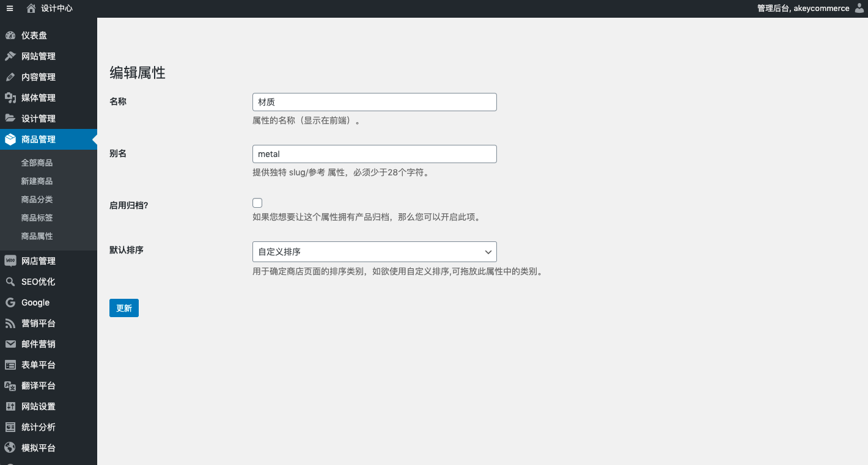The height and width of the screenshot is (465, 868).
Task: Click the 网站设置 sliders icon
Action: point(10,406)
